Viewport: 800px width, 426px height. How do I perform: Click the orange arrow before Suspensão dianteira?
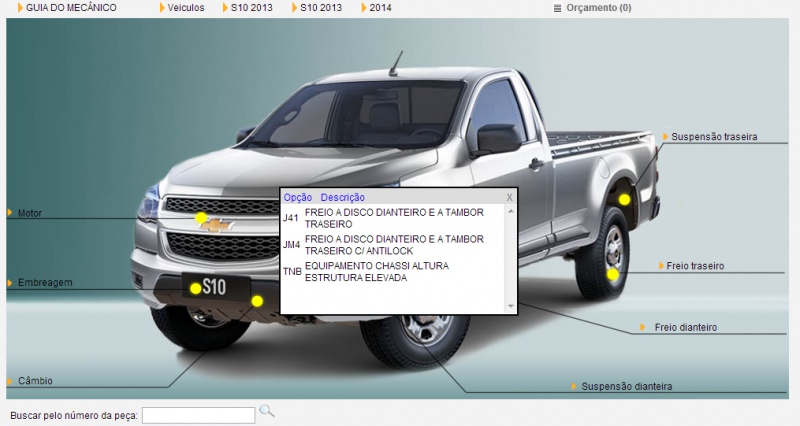tap(574, 386)
